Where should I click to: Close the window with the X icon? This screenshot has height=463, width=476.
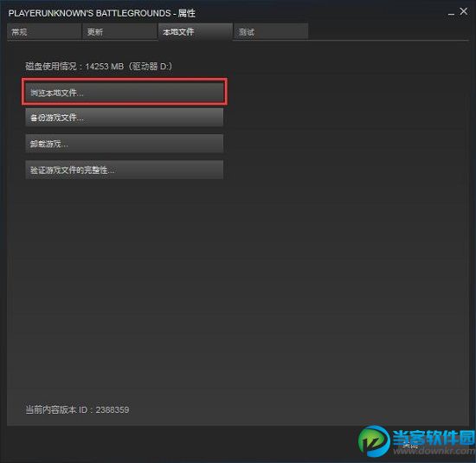coord(464,11)
